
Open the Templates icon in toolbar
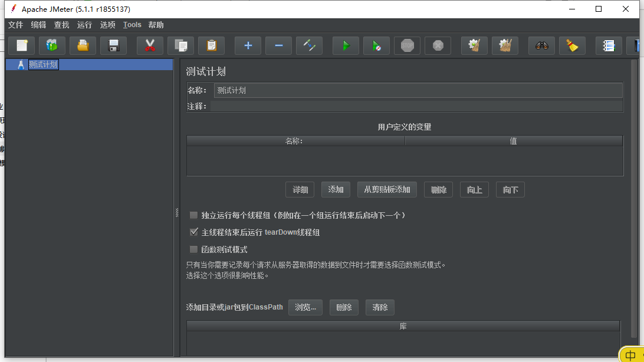(x=52, y=45)
